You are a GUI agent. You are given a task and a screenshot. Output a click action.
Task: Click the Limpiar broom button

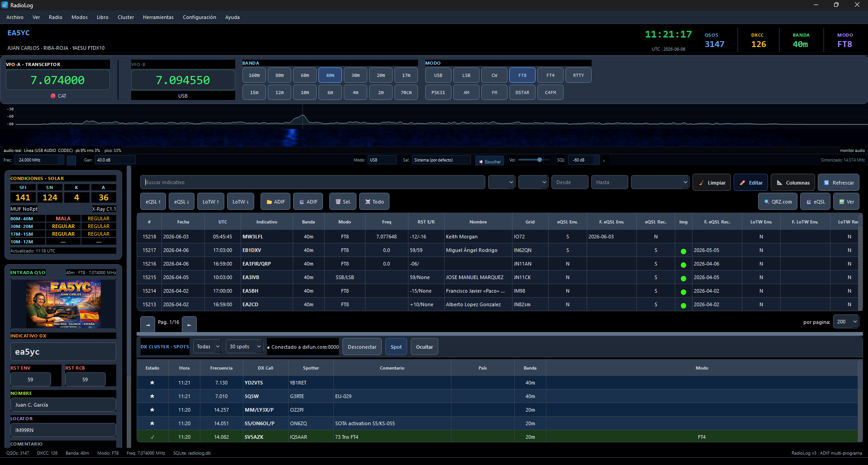(x=711, y=182)
